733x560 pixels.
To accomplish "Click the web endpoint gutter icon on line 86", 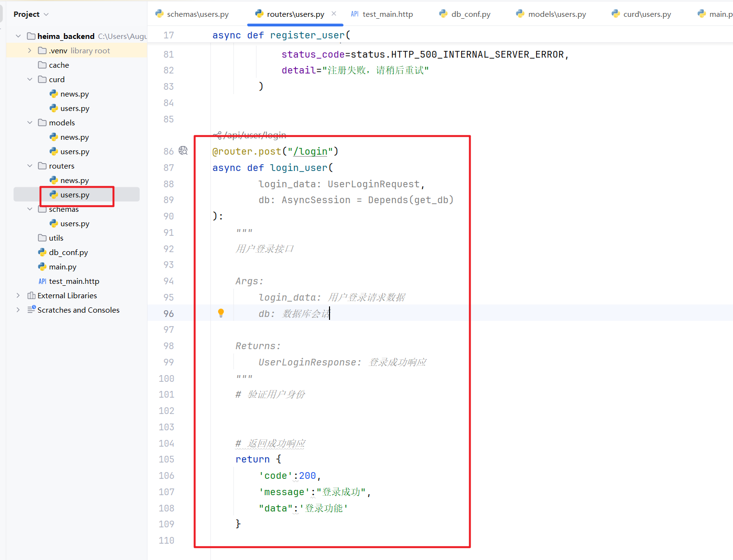I will [x=183, y=151].
